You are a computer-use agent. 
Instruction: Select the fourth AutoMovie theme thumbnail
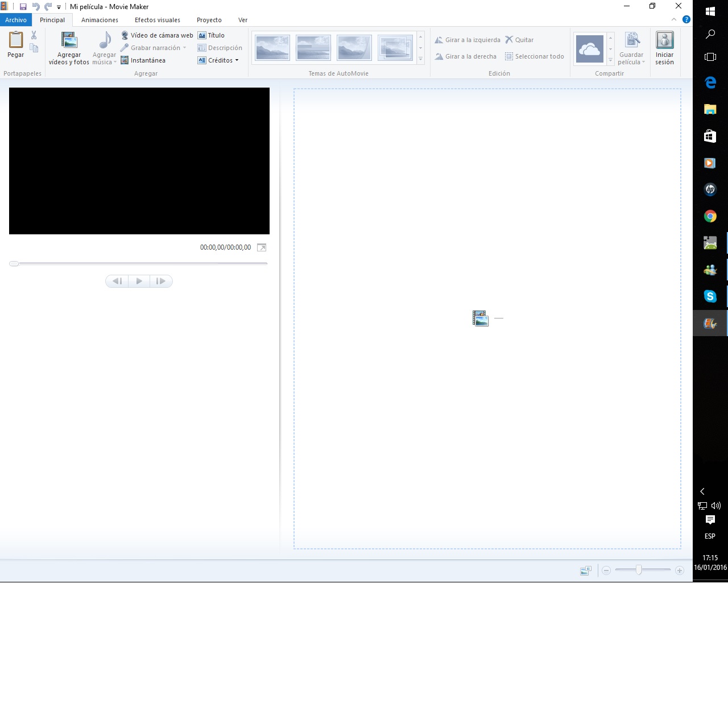click(x=395, y=48)
